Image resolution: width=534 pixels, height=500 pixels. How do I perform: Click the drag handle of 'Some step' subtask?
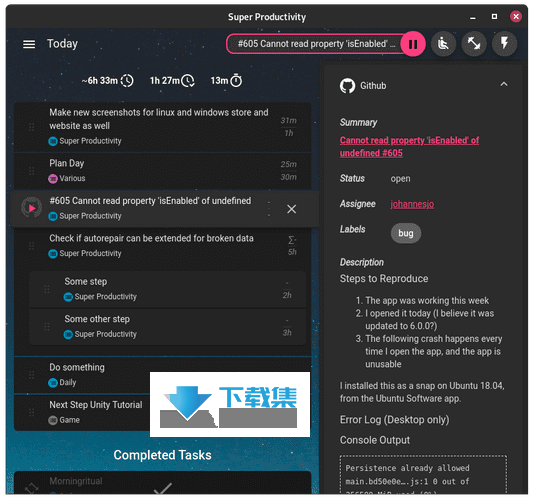coord(47,289)
